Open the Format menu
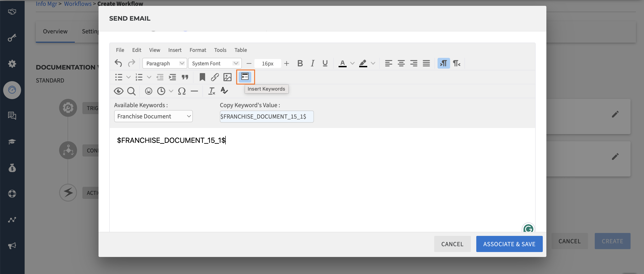 click(x=198, y=50)
